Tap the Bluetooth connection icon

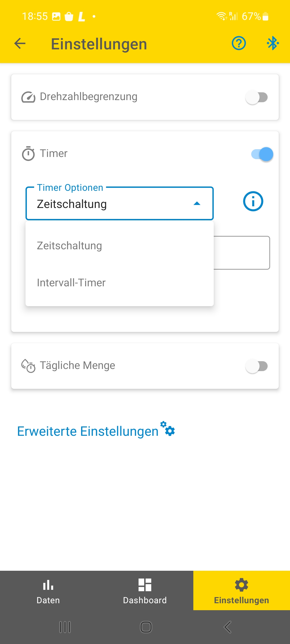coord(273,43)
